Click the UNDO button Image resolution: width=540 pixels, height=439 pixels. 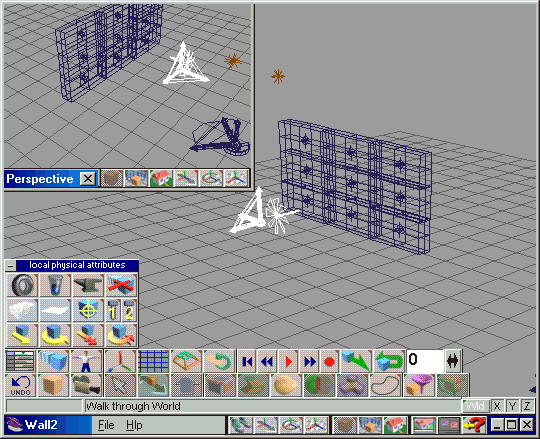coord(20,385)
